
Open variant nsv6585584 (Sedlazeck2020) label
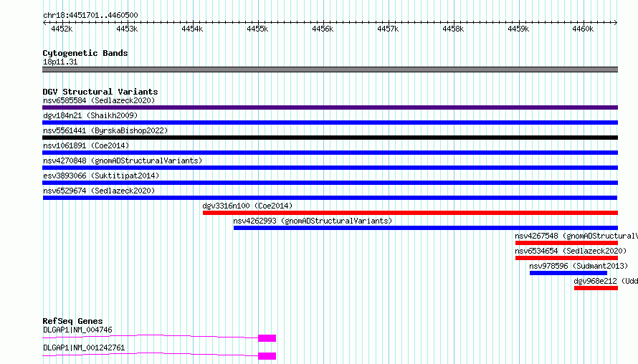click(x=99, y=100)
